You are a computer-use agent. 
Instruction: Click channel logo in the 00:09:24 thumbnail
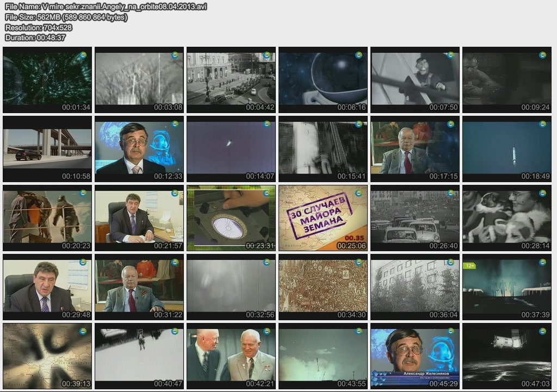[542, 55]
